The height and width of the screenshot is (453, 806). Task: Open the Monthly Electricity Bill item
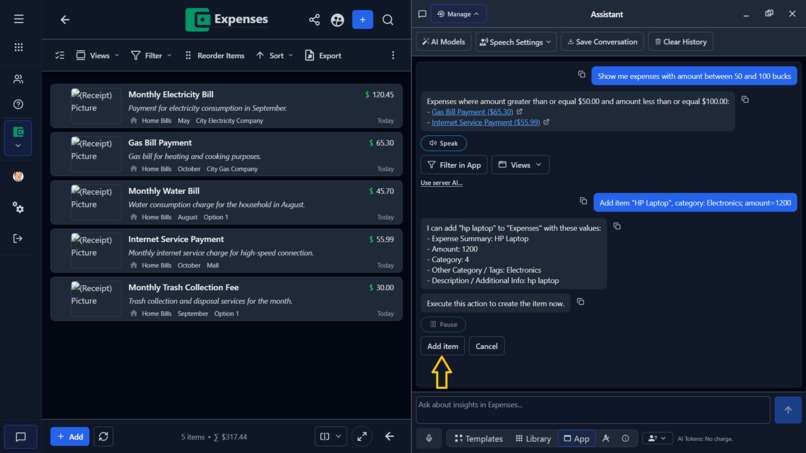pos(226,106)
